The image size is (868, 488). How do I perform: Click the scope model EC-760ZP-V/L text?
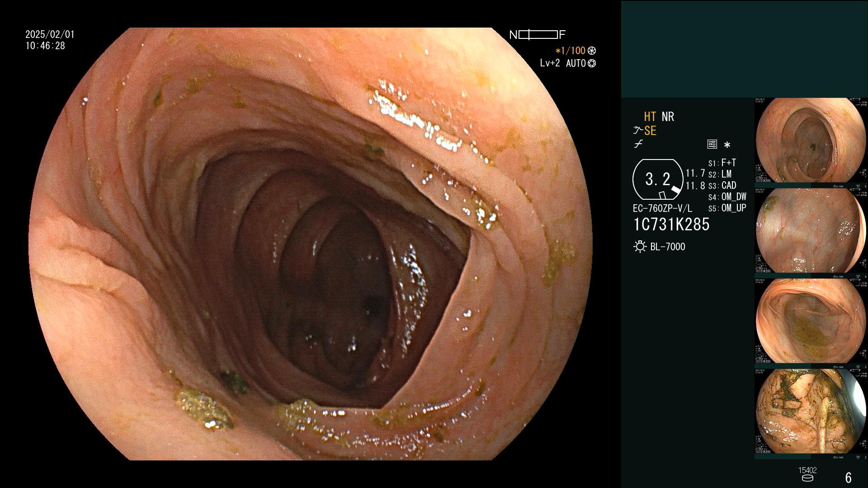click(x=662, y=208)
